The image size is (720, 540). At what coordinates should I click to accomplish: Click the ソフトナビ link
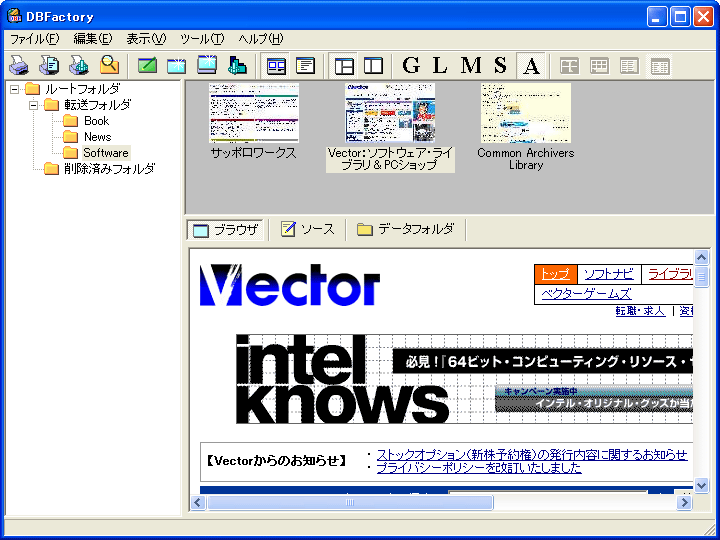(x=608, y=274)
